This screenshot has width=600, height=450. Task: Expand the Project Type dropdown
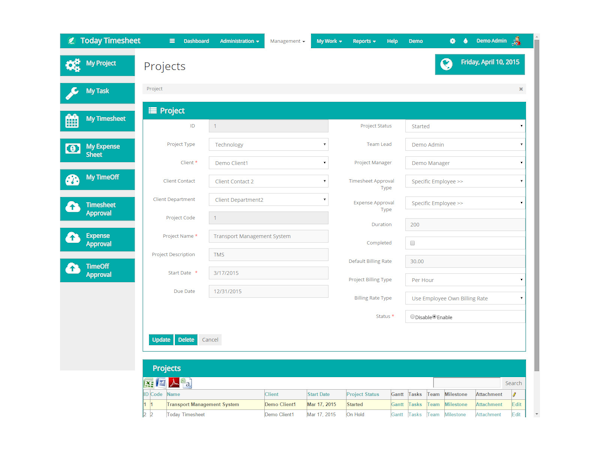(268, 145)
